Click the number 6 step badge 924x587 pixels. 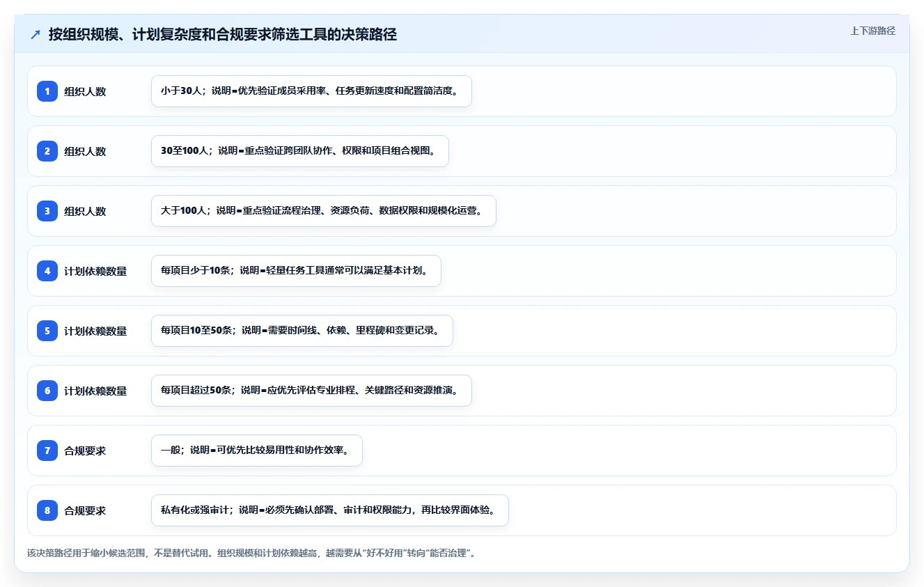(x=47, y=391)
